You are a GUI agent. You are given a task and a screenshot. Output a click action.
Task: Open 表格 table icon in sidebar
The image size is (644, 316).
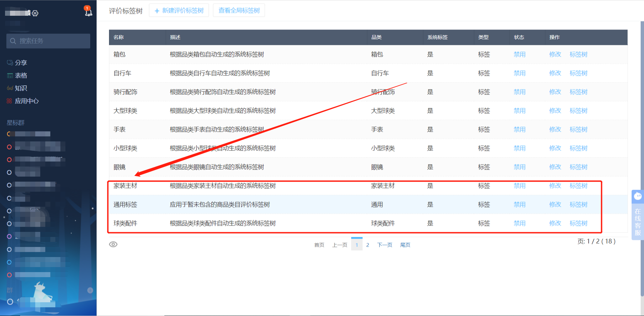pyautogui.click(x=10, y=75)
